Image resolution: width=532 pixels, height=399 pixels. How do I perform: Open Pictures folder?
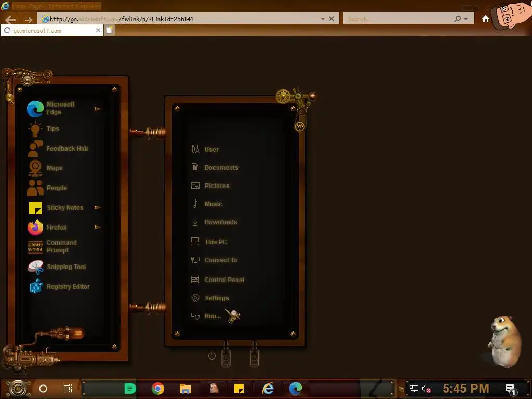(210, 186)
